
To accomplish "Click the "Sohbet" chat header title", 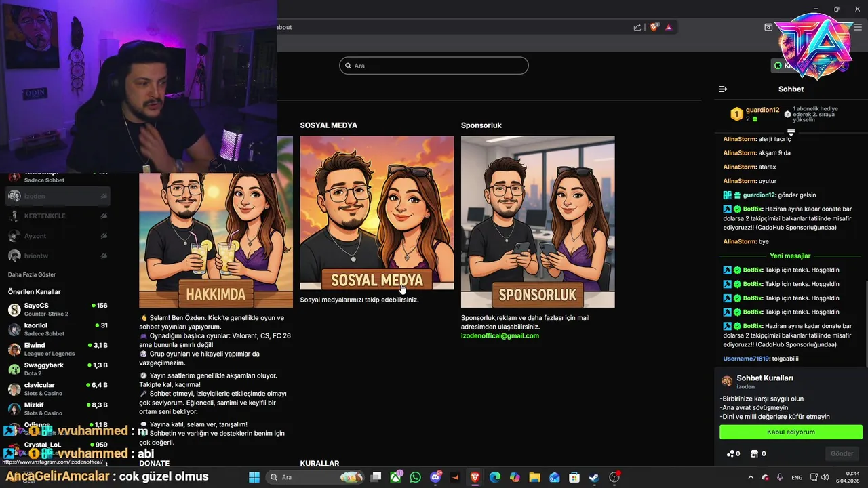I will (x=791, y=89).
